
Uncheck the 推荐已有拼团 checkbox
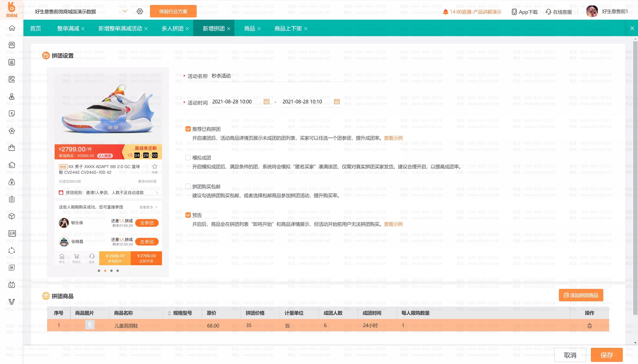(188, 129)
